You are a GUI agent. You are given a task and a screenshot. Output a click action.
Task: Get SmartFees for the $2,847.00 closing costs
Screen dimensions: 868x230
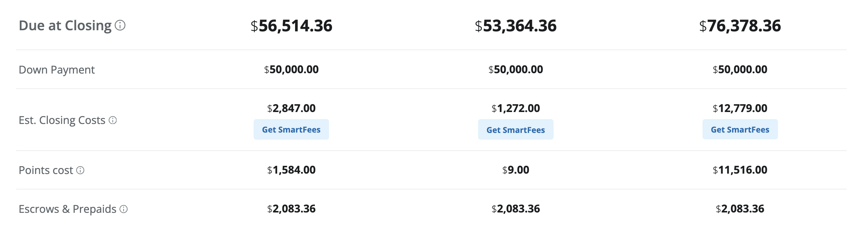291,130
